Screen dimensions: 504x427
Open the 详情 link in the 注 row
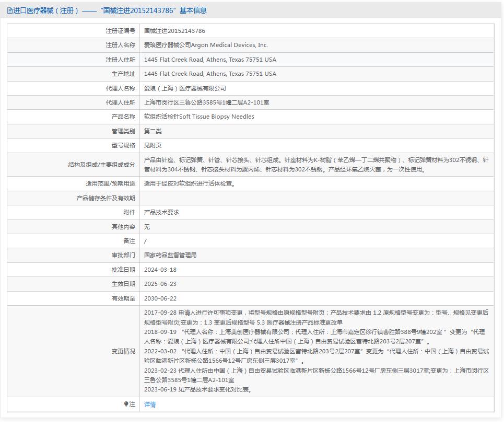[149, 404]
